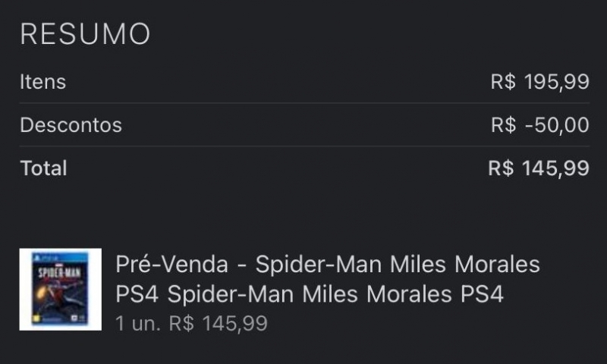
Task: Click the SPIDER-MAN title logo on cover
Action: pyautogui.click(x=60, y=271)
